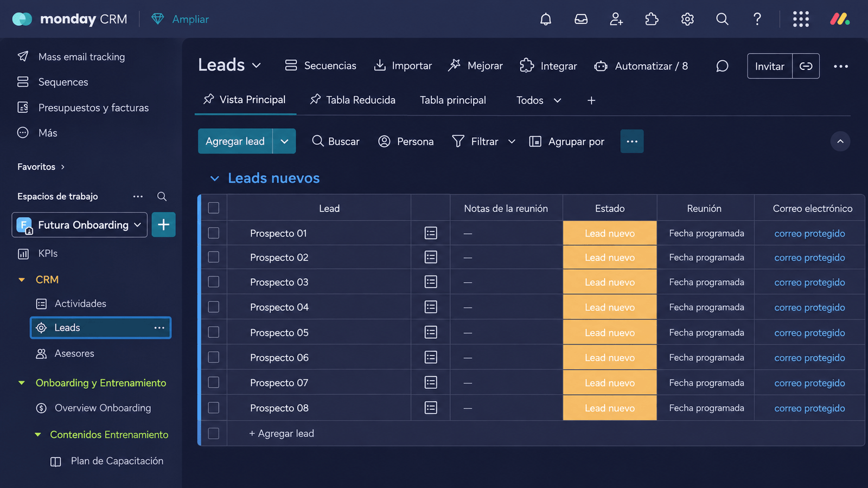Open Prospecto 03 updates icon
The image size is (868, 488).
pos(431,282)
